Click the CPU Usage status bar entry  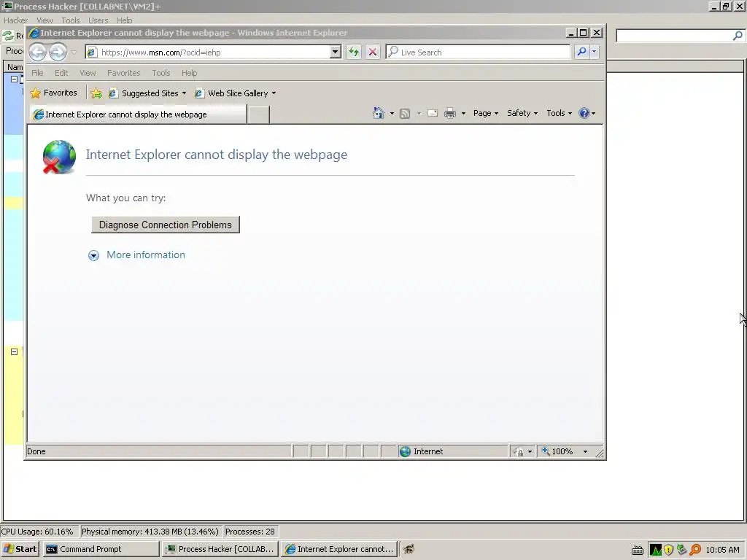tap(38, 532)
